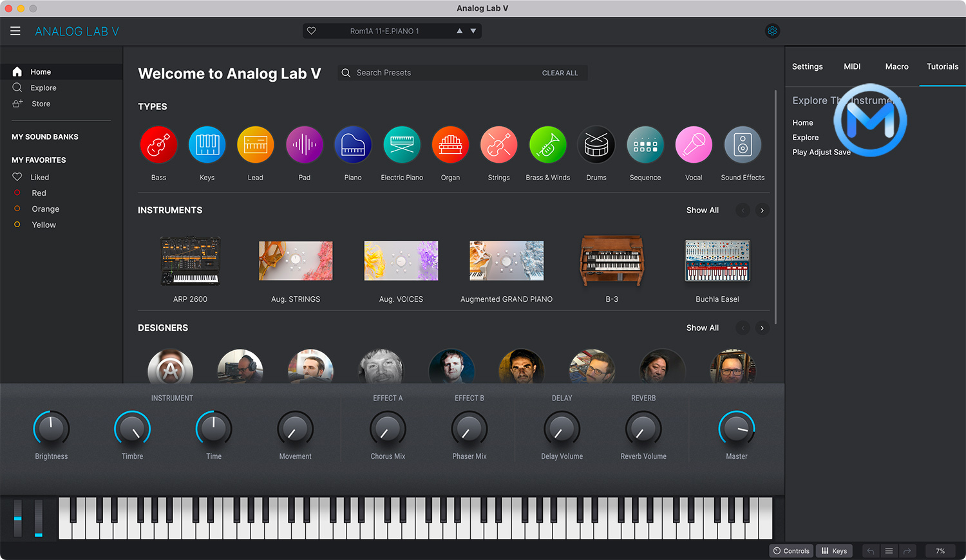Open the B-3 organ instrument thumbnail
The width and height of the screenshot is (966, 560).
pos(611,261)
